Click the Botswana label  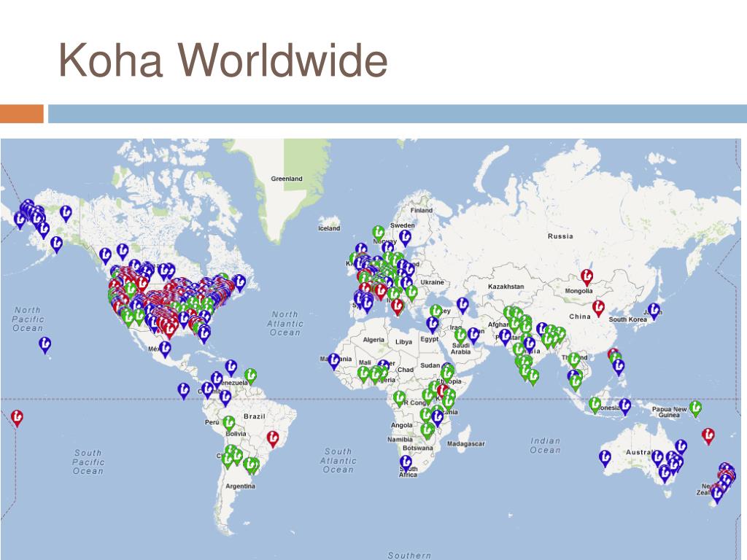(418, 448)
